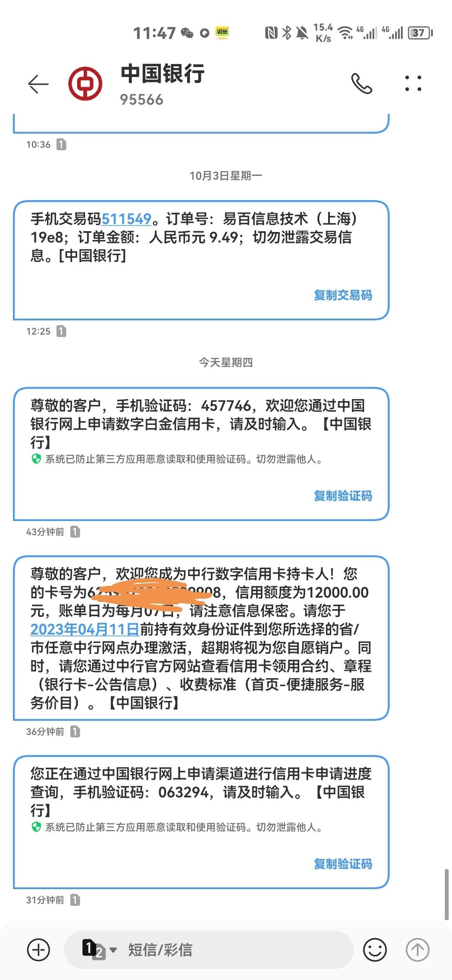
Task: Open the Bank of China red logo avatar
Action: click(x=85, y=83)
